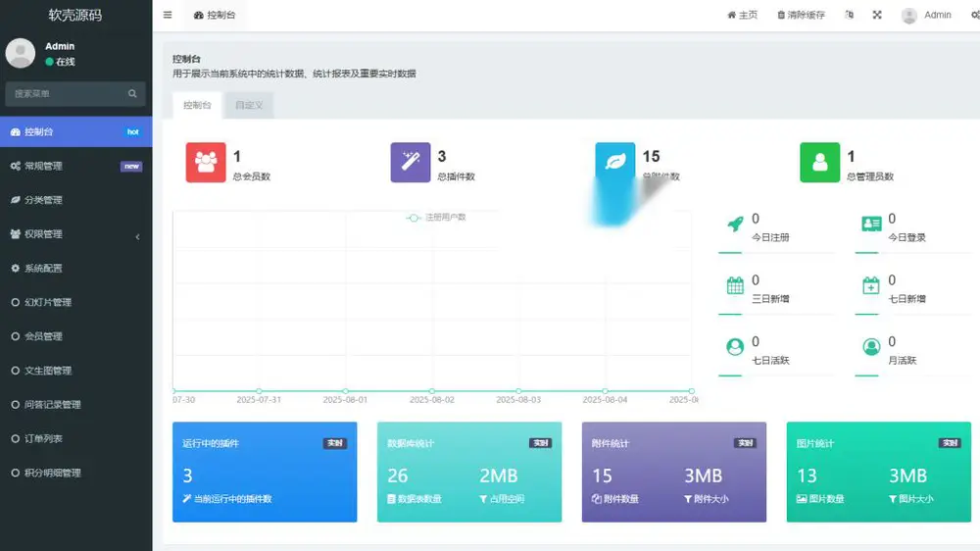The width and height of the screenshot is (980, 551).
Task: Click the 今日注册 label
Action: (x=770, y=237)
